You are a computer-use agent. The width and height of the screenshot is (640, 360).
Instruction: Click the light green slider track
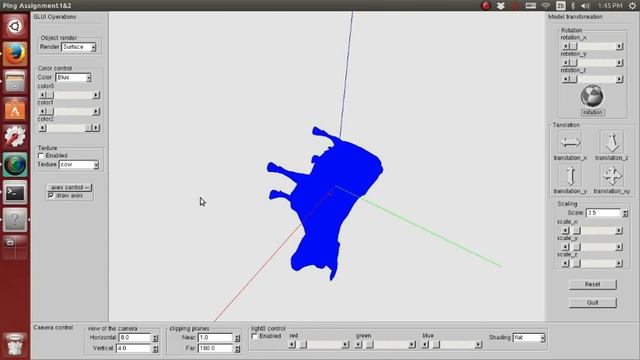pos(385,344)
